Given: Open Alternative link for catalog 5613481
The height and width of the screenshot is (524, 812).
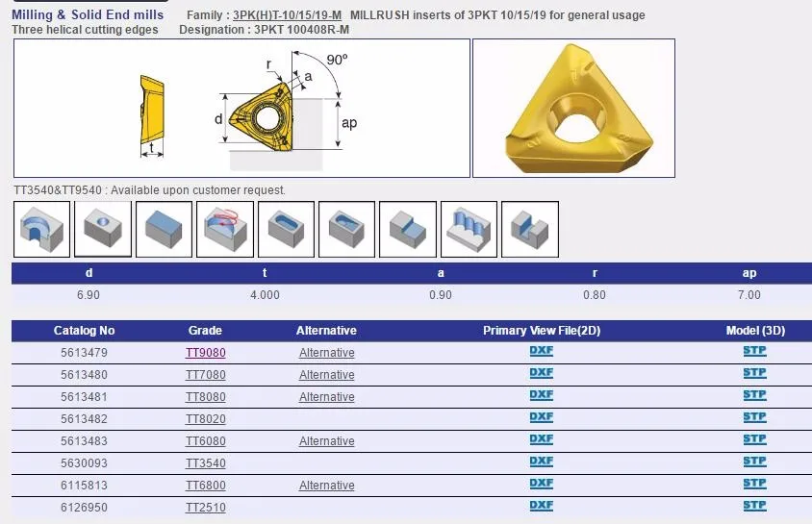Looking at the screenshot, I should pos(327,397).
